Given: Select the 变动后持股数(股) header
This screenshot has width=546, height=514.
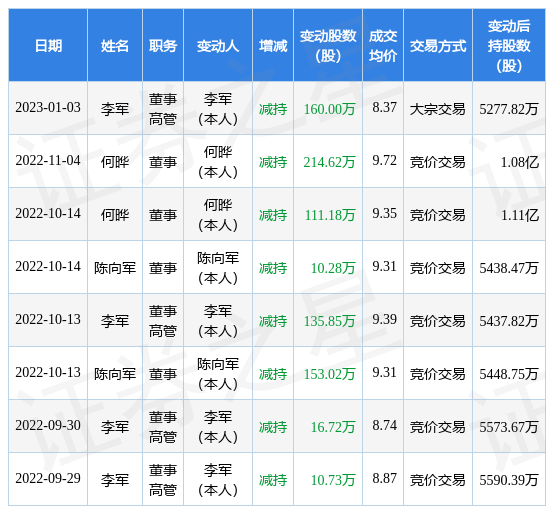Looking at the screenshot, I should [x=509, y=46].
